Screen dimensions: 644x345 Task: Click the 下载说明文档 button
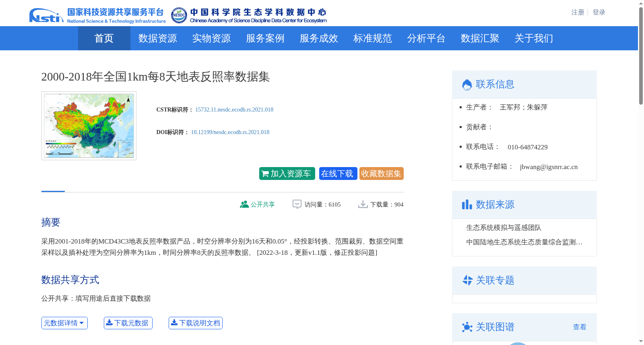tap(196, 323)
